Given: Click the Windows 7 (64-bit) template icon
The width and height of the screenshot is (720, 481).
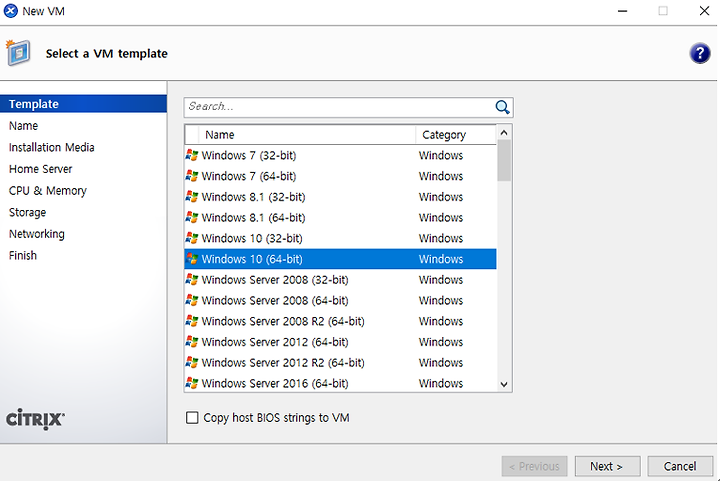Looking at the screenshot, I should [192, 176].
